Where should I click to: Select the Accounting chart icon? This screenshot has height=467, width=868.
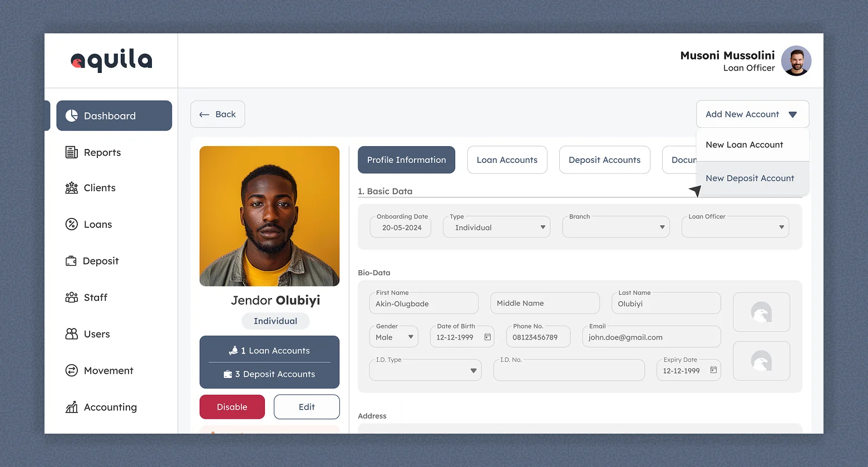click(x=72, y=408)
